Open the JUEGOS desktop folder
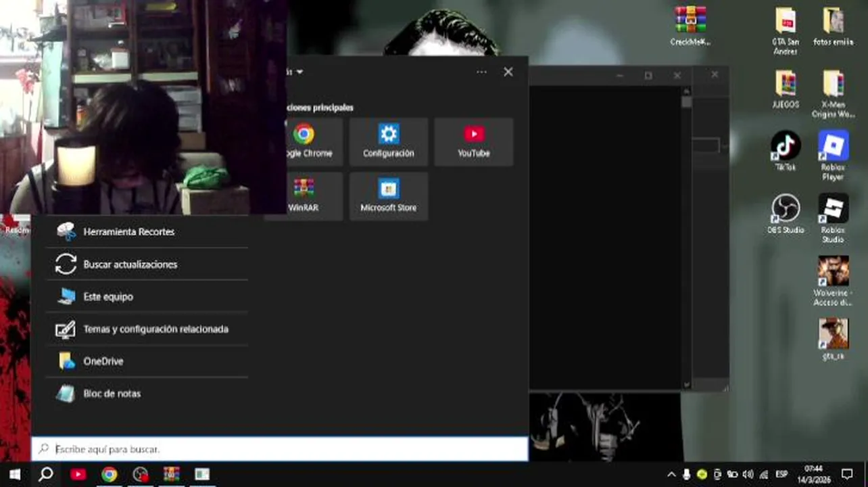This screenshot has height=487, width=868. click(785, 89)
